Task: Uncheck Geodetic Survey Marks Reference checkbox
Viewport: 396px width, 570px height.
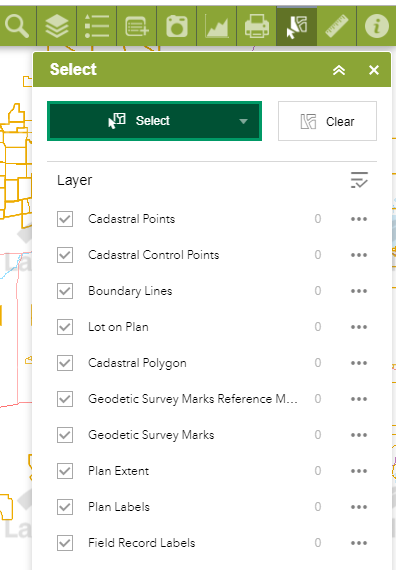Action: pos(65,399)
